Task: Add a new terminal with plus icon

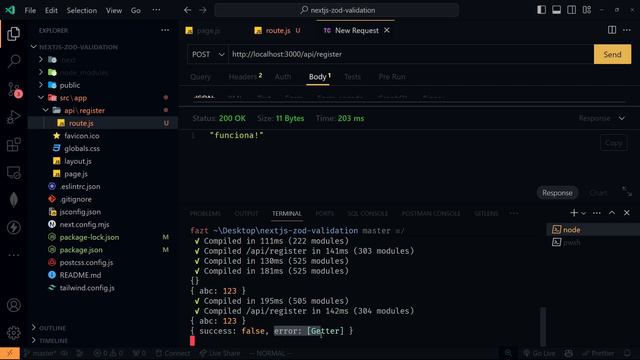Action: [574, 213]
